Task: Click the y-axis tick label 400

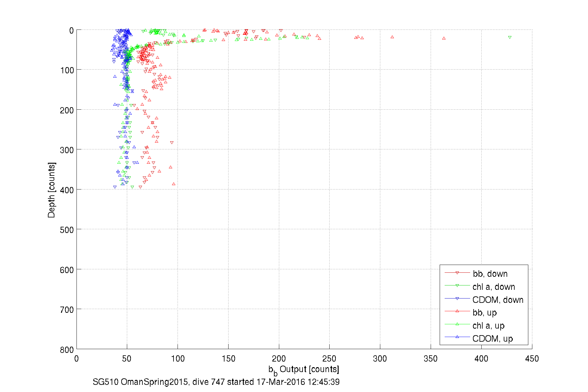Action: click(x=67, y=190)
